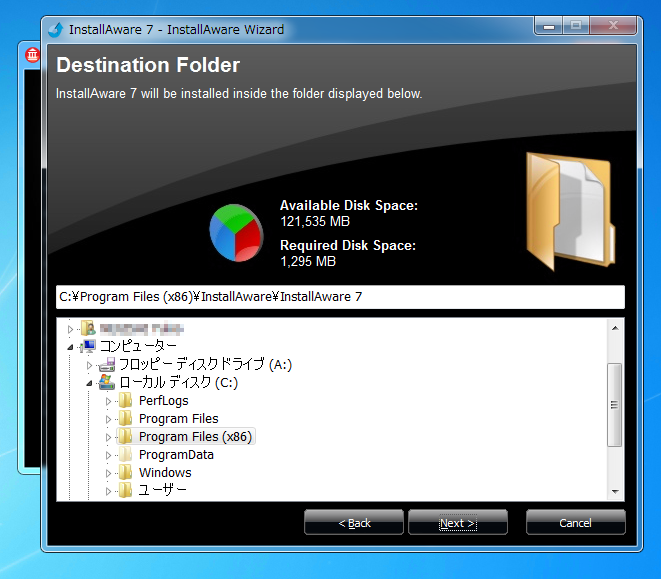Click the "Available Disk Space:" label

click(349, 205)
